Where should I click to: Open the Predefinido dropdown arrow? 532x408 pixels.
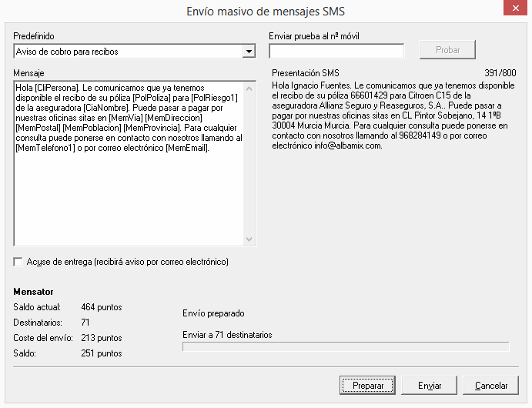249,52
